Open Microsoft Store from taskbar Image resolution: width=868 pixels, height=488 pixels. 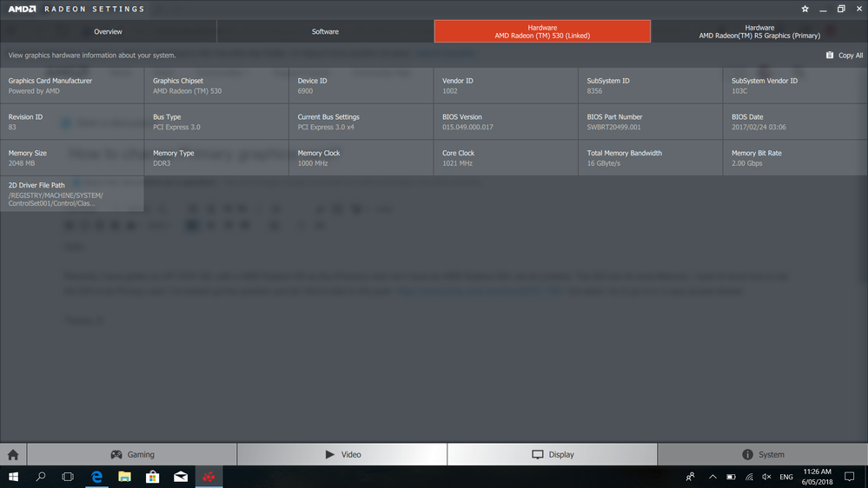click(153, 477)
